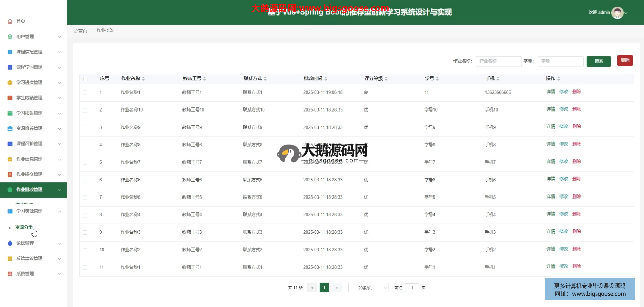The image size is (644, 307).
Task: Check the checkbox for row 1
Action: pyautogui.click(x=85, y=93)
